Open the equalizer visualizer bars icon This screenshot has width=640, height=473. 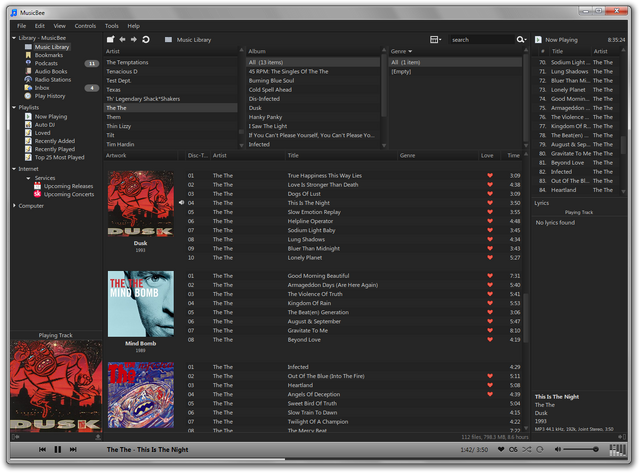[x=617, y=450]
